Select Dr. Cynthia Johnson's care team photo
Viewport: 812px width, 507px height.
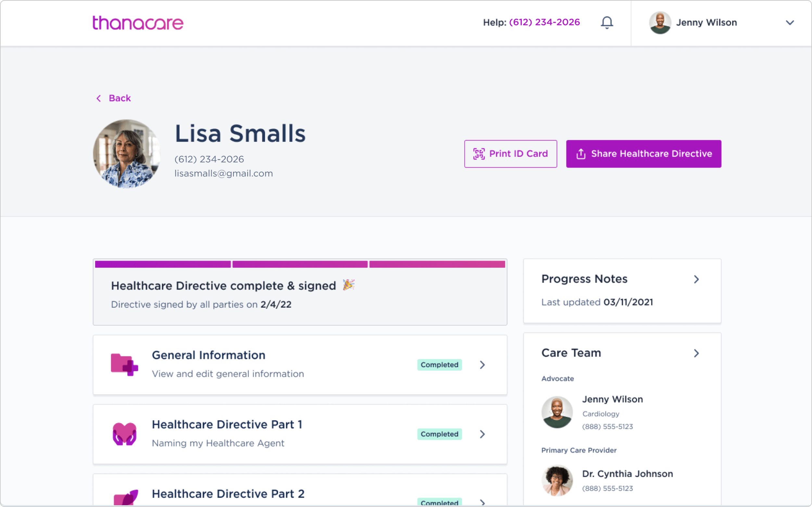[x=557, y=480]
